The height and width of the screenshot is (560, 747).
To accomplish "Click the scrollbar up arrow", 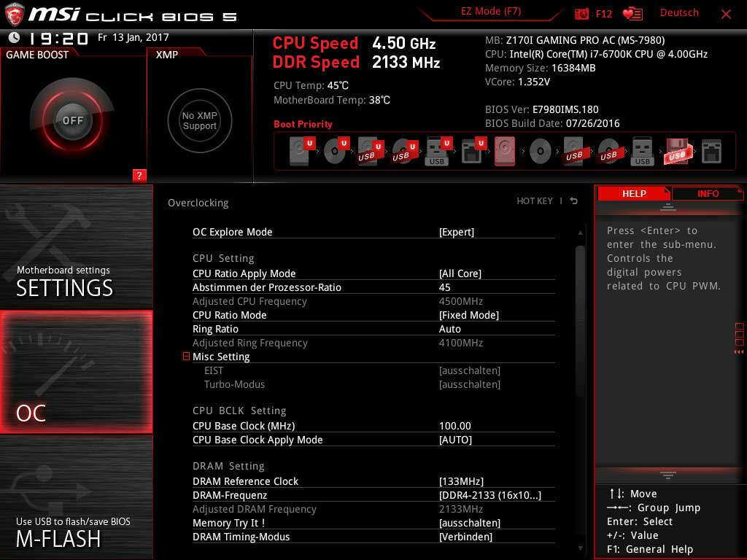I will coord(580,233).
